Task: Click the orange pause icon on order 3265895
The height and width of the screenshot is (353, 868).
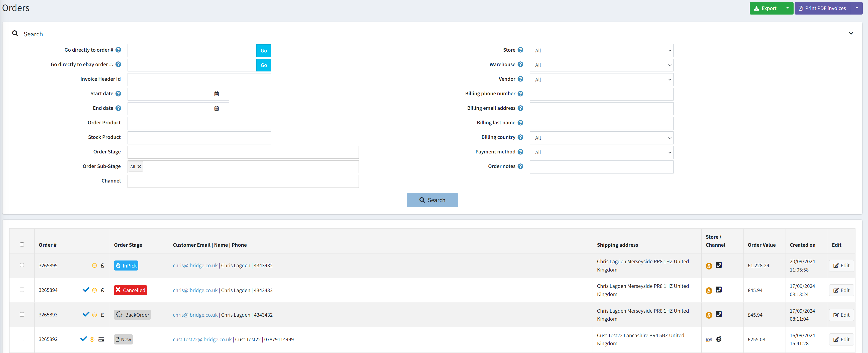Action: click(94, 265)
